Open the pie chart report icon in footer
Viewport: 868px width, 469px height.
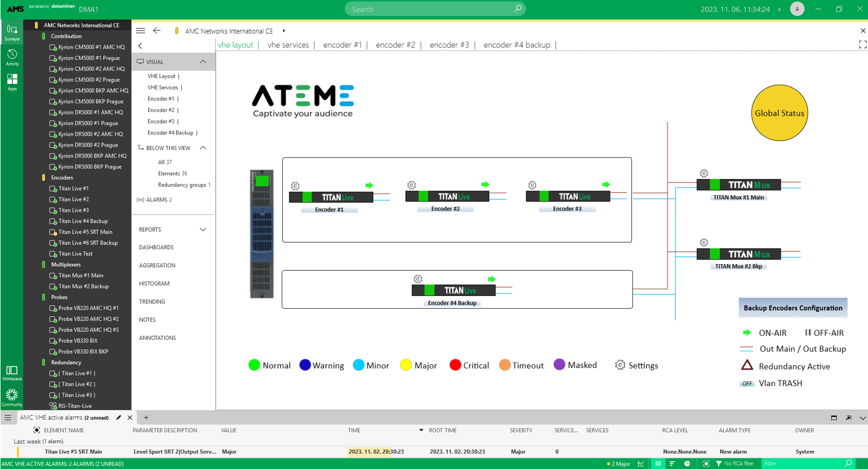(687, 464)
